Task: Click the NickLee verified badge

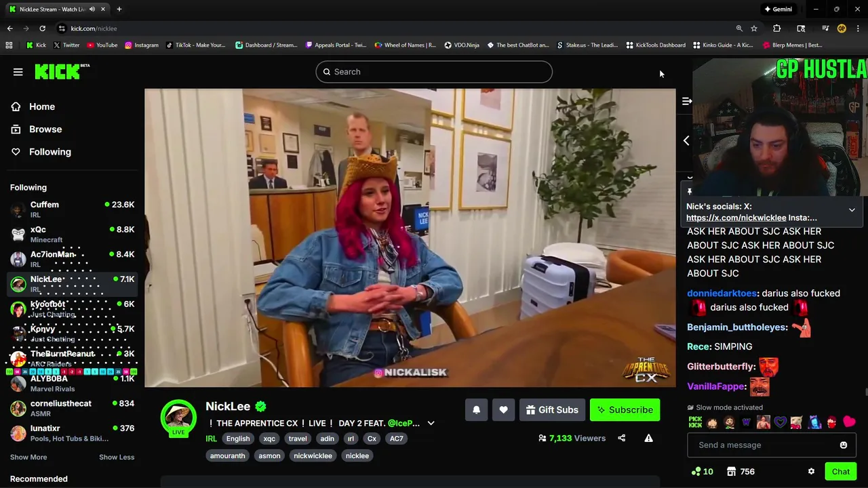Action: 261,406
